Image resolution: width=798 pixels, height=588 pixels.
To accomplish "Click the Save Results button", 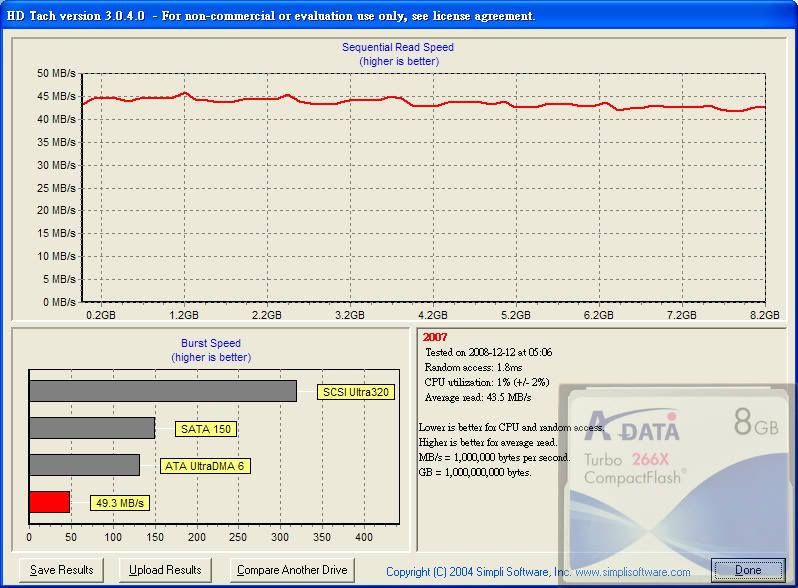I will (61, 570).
